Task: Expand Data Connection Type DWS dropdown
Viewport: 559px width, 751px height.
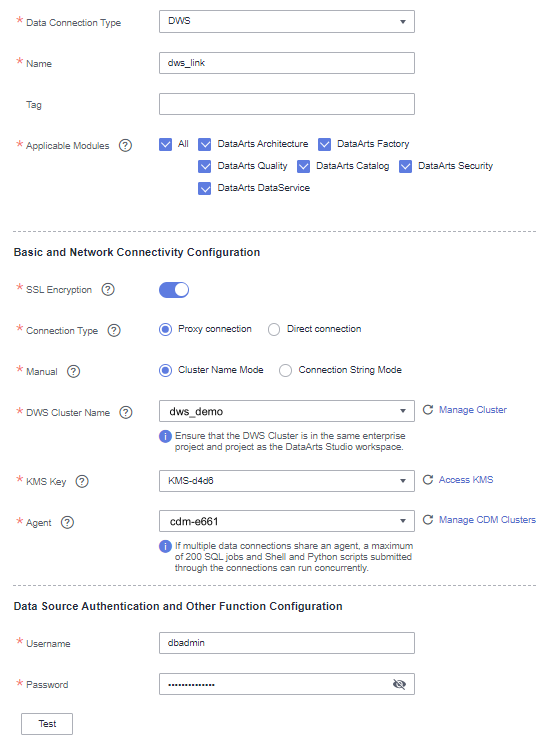Action: coord(287,22)
